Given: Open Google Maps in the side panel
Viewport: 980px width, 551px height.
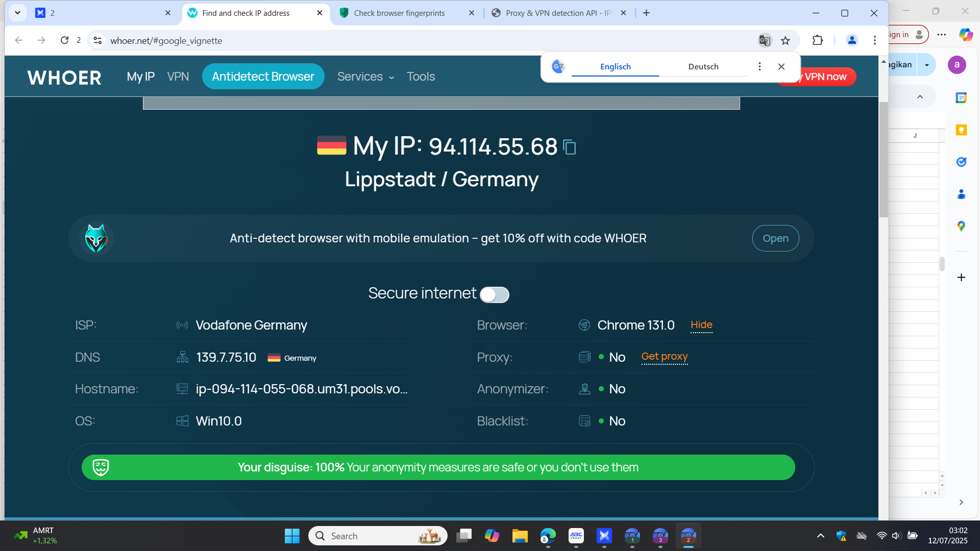Looking at the screenshot, I should [961, 226].
